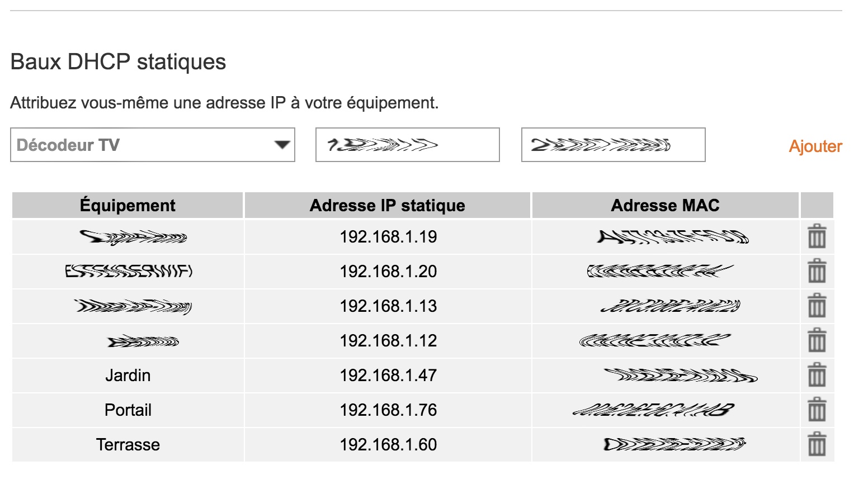The width and height of the screenshot is (868, 494).
Task: Click the Adresse MAC column header
Action: [665, 206]
